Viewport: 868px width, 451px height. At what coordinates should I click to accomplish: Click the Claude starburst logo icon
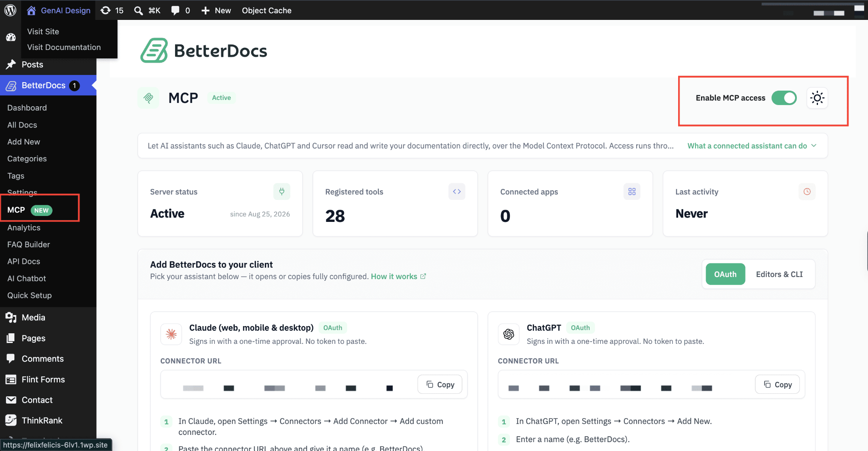click(171, 334)
